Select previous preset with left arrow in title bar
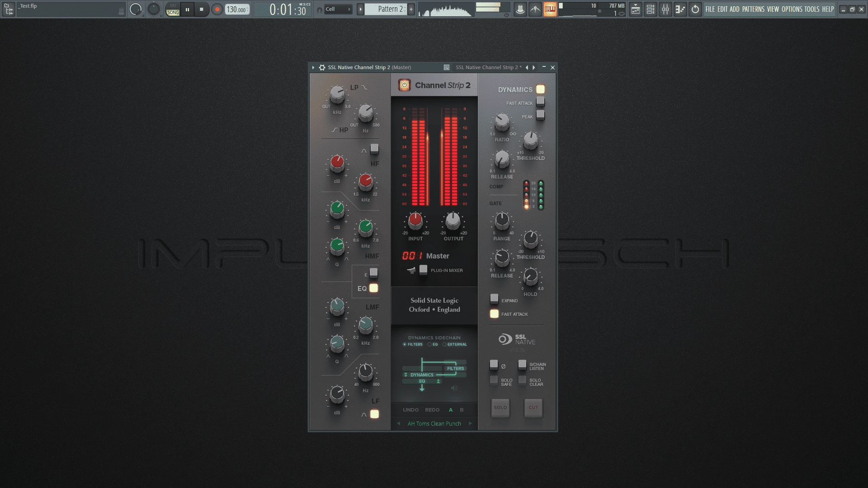 coord(527,67)
